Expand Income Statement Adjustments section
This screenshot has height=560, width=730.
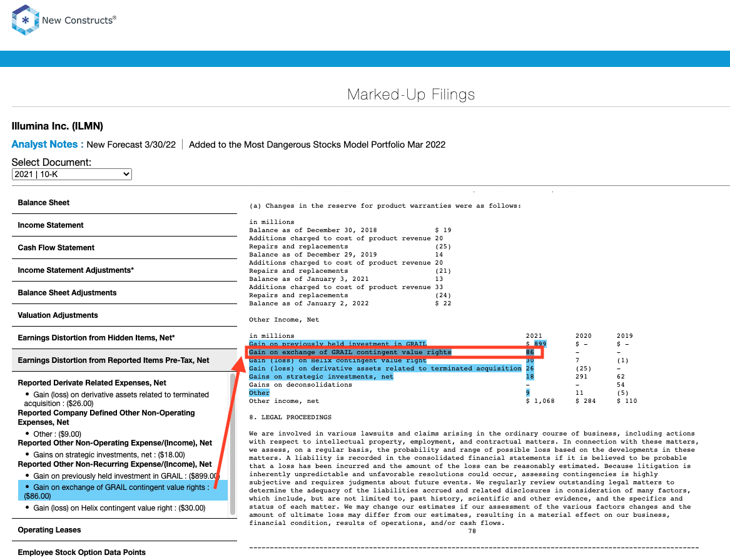(124, 270)
